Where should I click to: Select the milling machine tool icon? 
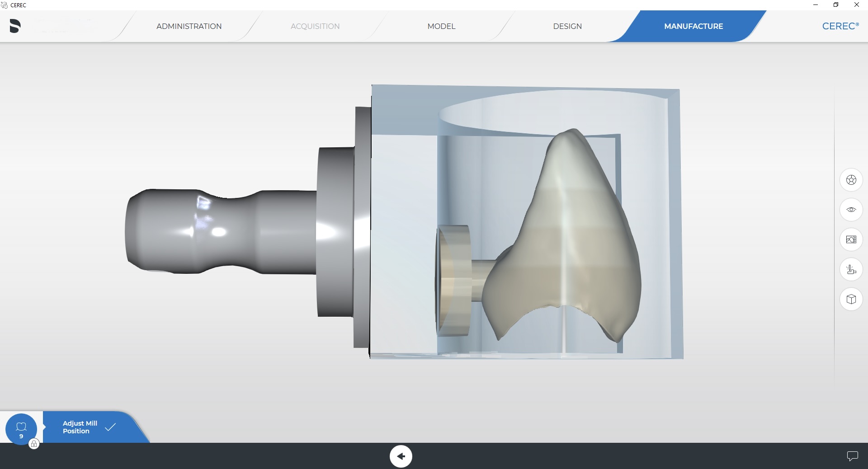point(851,269)
